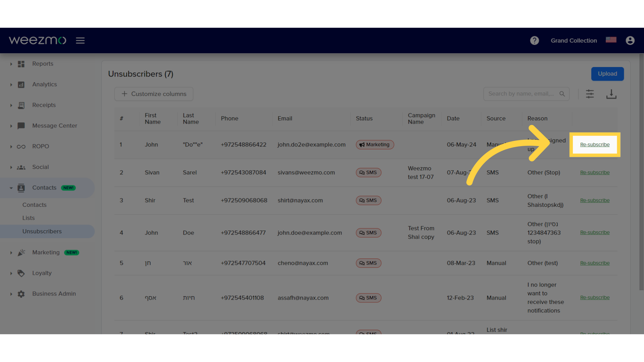
Task: Toggle Marketing status badge on row 1
Action: coord(374,144)
